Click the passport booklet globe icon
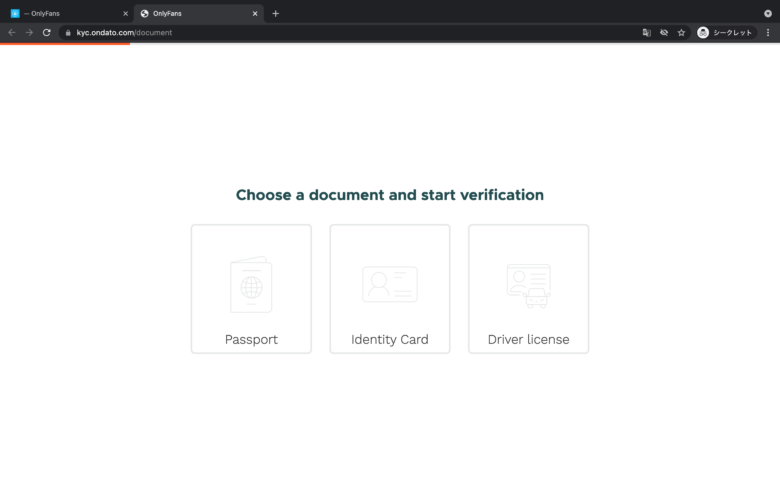Viewport: 780px width, 488px height. (x=251, y=285)
